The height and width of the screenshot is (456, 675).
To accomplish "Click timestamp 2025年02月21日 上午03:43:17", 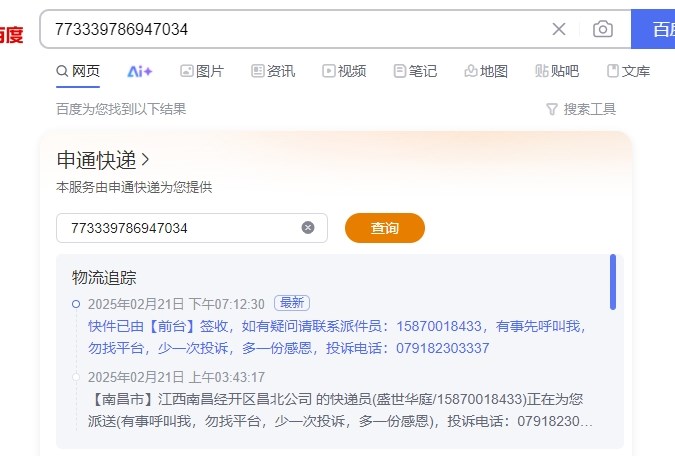I will point(176,378).
